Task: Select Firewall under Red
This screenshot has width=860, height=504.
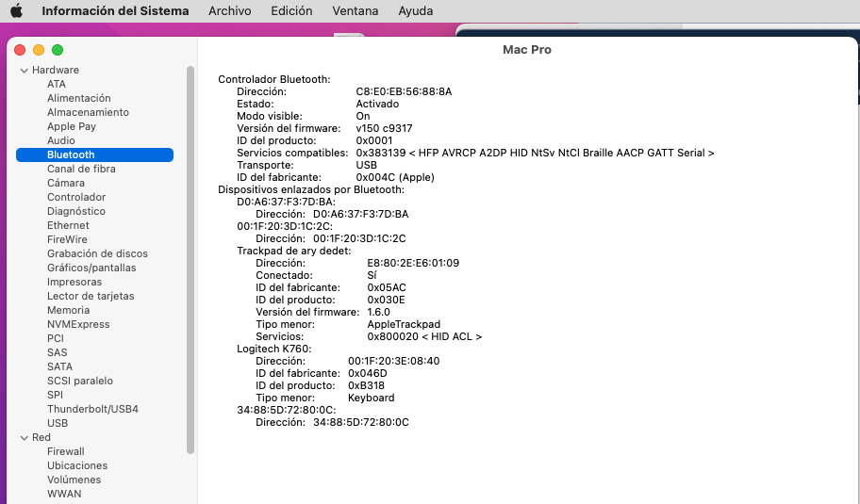Action: pyautogui.click(x=66, y=451)
